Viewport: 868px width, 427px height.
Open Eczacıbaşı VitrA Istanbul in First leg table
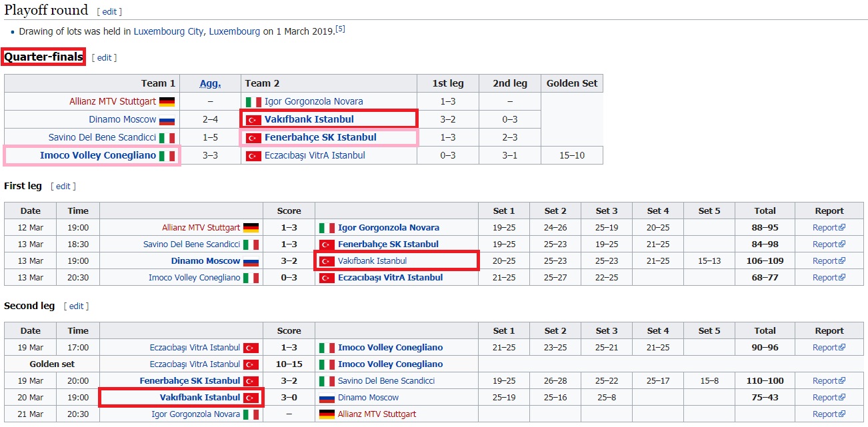(x=390, y=278)
